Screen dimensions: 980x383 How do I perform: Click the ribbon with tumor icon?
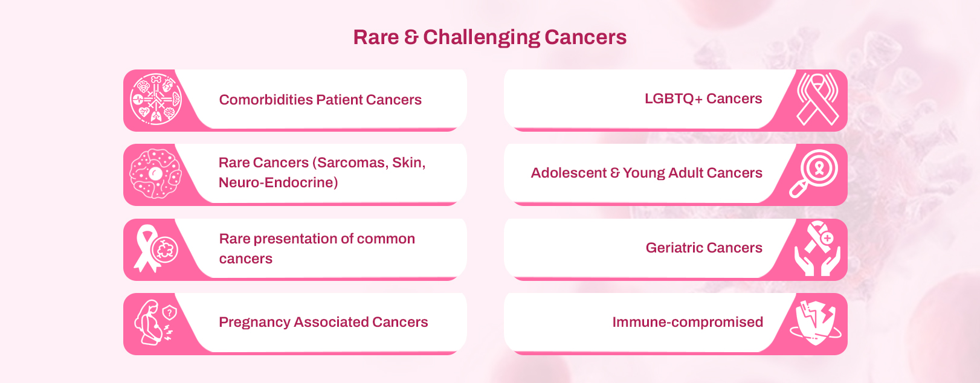[155, 248]
